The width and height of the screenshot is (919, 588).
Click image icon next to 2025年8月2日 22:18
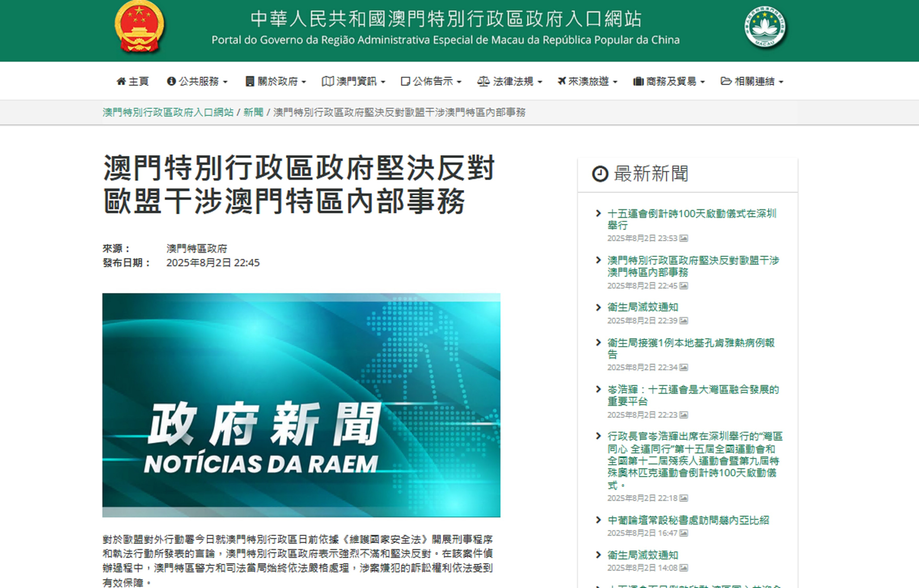tap(684, 498)
